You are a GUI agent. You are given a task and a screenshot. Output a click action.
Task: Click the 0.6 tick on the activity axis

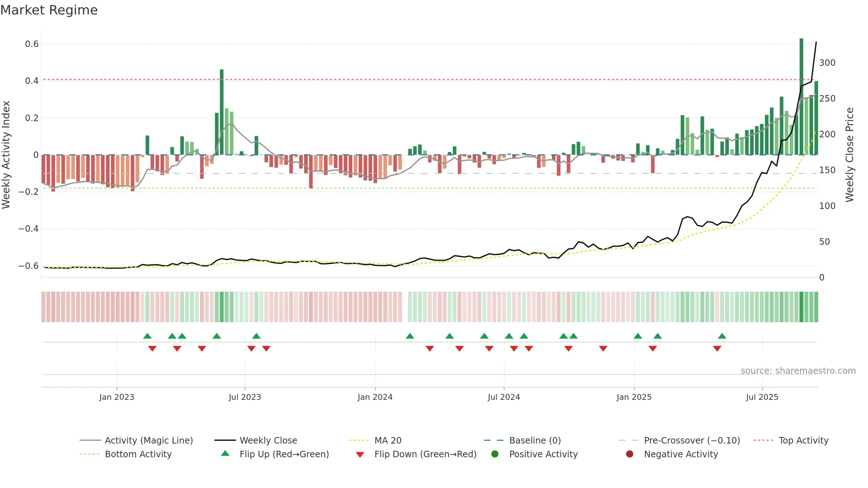(32, 44)
